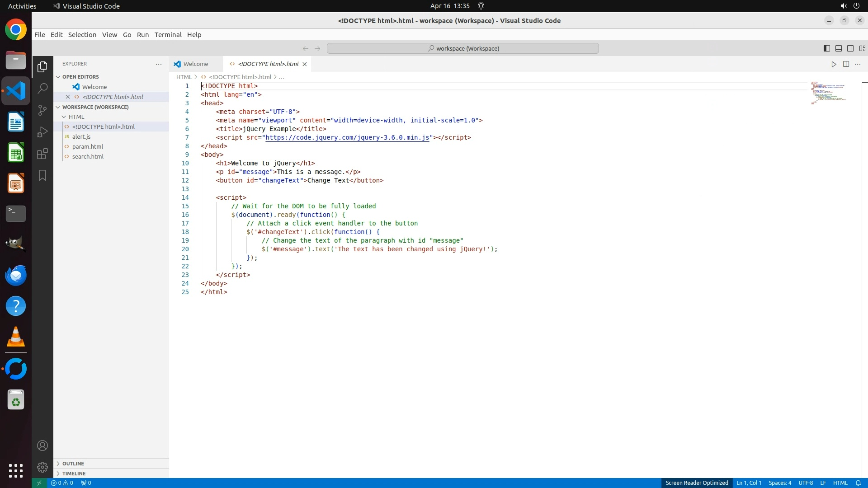Toggle the Primary Side Bar layout button
Viewport: 868px width, 488px height.
tap(826, 48)
